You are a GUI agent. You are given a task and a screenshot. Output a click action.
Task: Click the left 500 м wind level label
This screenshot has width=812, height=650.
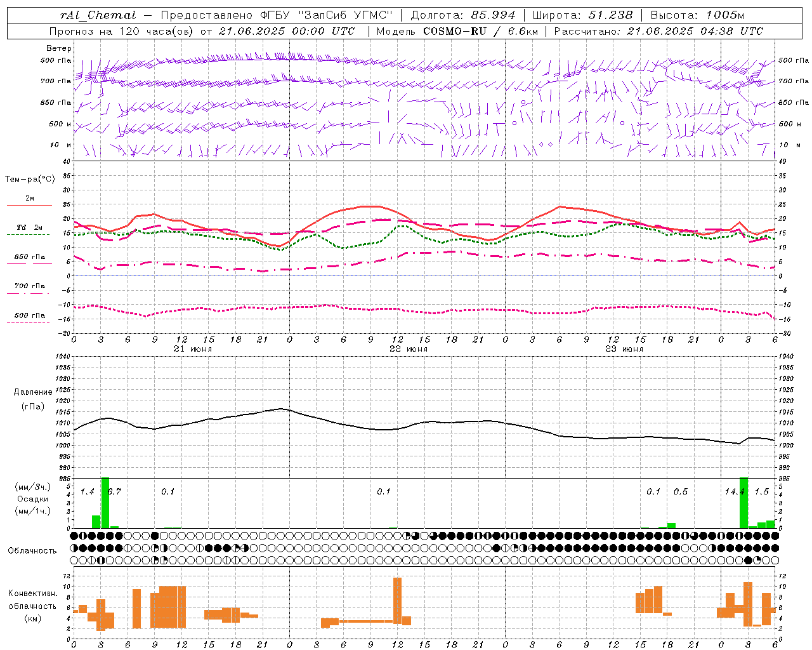(60, 124)
